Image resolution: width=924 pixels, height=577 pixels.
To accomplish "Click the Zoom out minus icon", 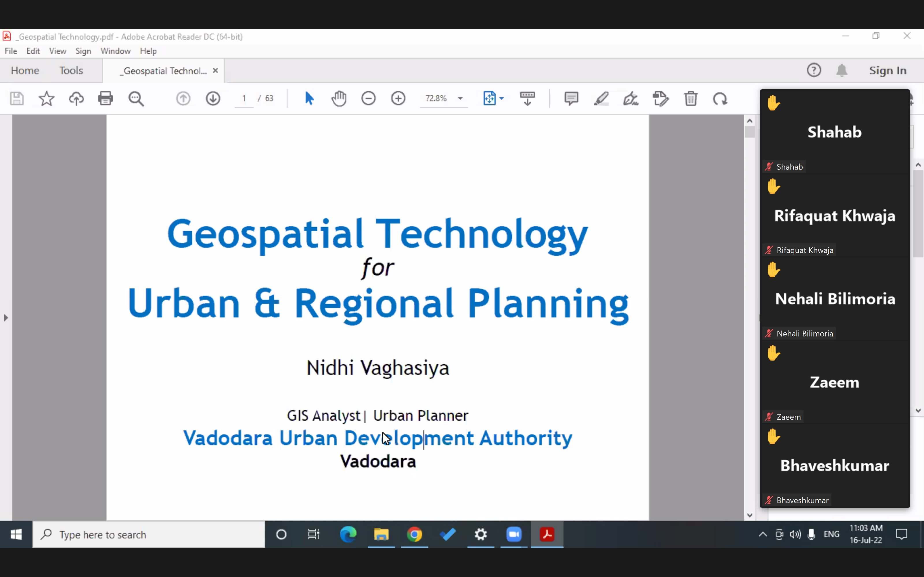I will [x=368, y=98].
